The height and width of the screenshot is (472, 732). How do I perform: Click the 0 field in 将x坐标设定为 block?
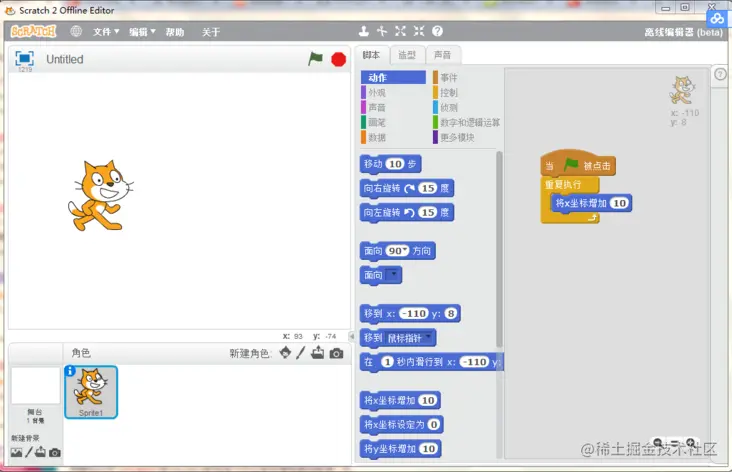[x=434, y=424]
